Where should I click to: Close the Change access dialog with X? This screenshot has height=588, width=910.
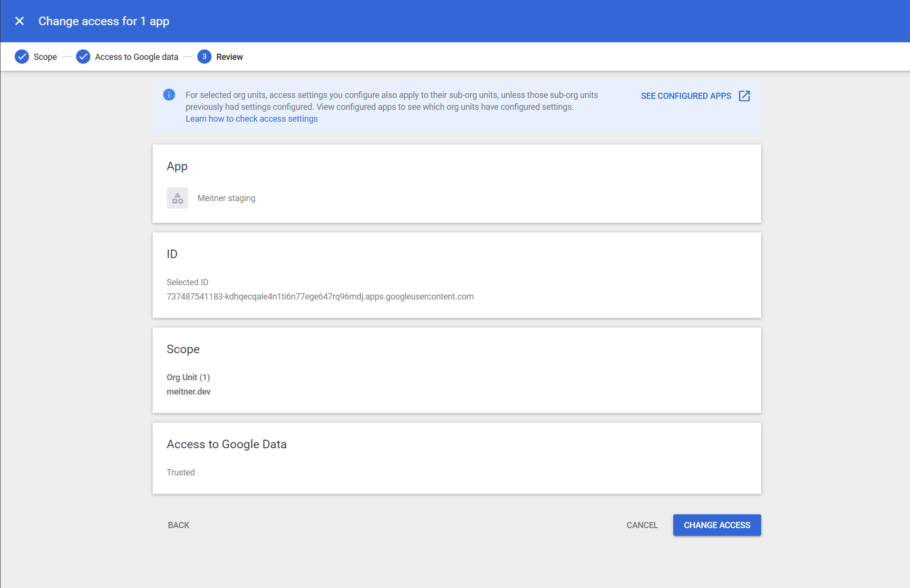click(x=19, y=21)
